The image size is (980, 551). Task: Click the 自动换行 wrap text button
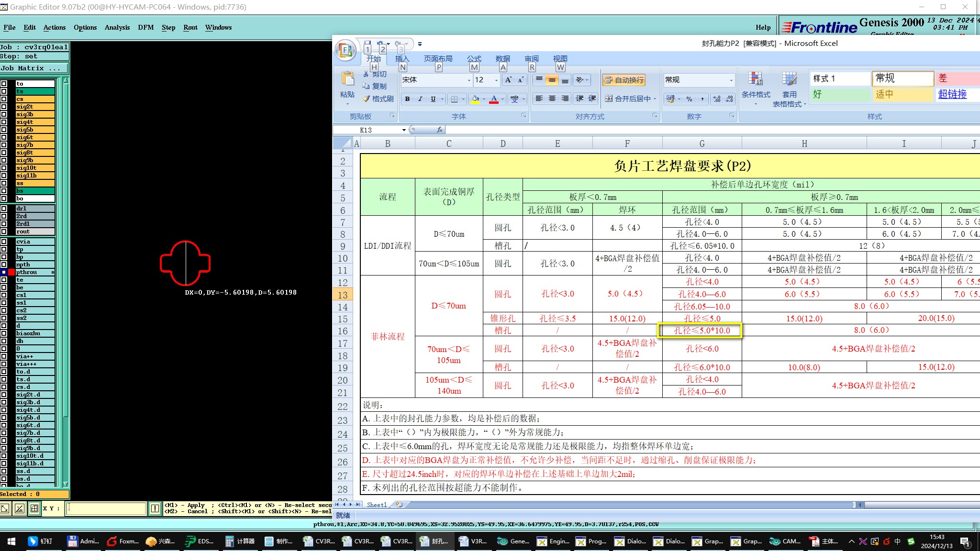(624, 80)
